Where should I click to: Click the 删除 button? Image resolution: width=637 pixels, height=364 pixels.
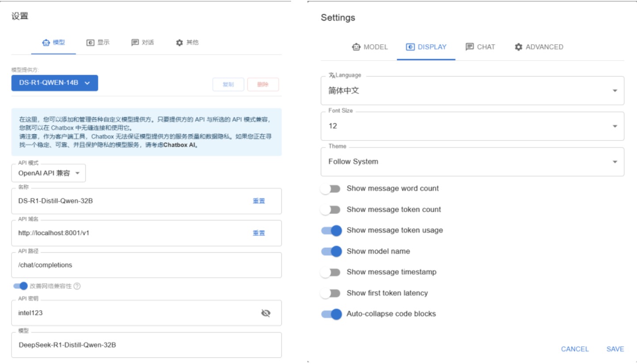pyautogui.click(x=263, y=84)
